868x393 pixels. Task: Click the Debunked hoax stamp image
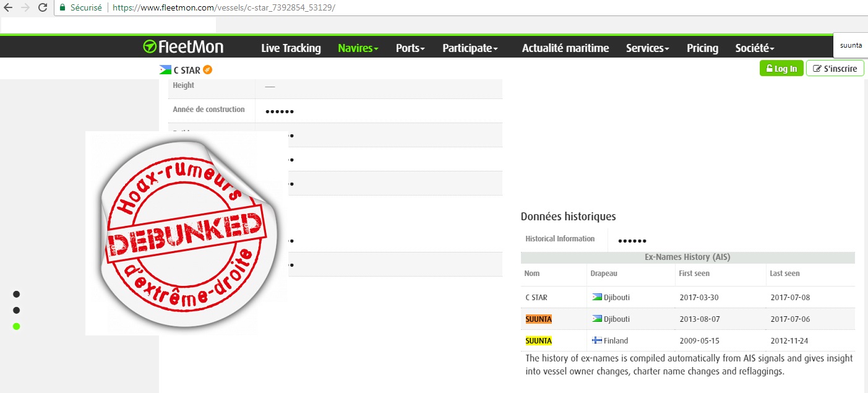tap(187, 233)
